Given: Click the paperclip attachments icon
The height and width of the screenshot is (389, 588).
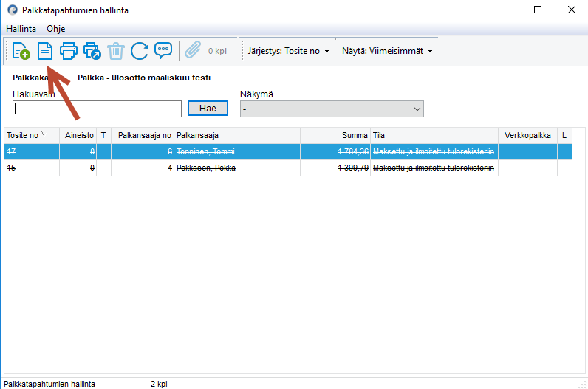Looking at the screenshot, I should pyautogui.click(x=193, y=50).
